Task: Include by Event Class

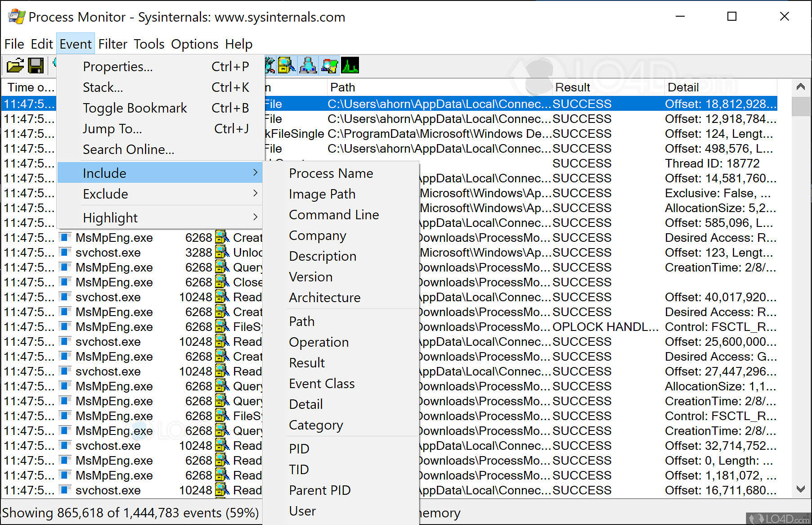Action: (x=341, y=384)
